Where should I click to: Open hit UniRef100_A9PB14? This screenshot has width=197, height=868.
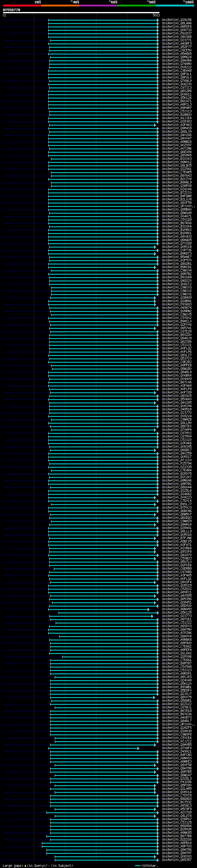pos(177,843)
